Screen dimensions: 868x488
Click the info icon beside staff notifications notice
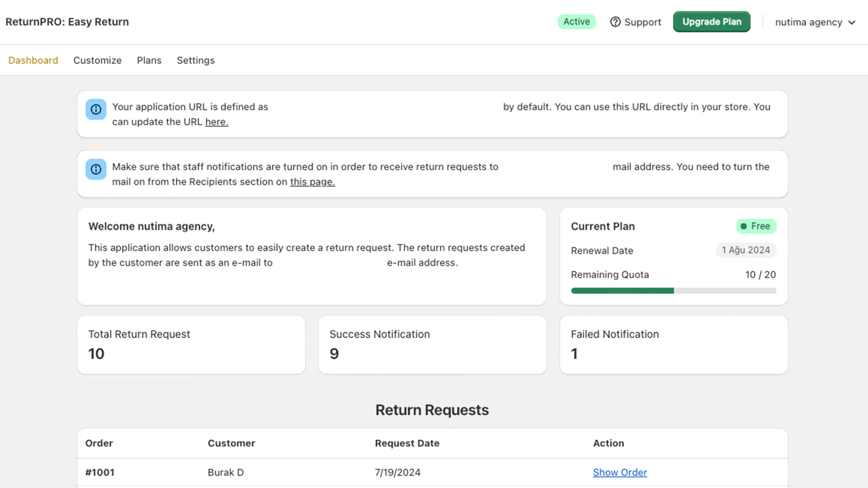[96, 169]
